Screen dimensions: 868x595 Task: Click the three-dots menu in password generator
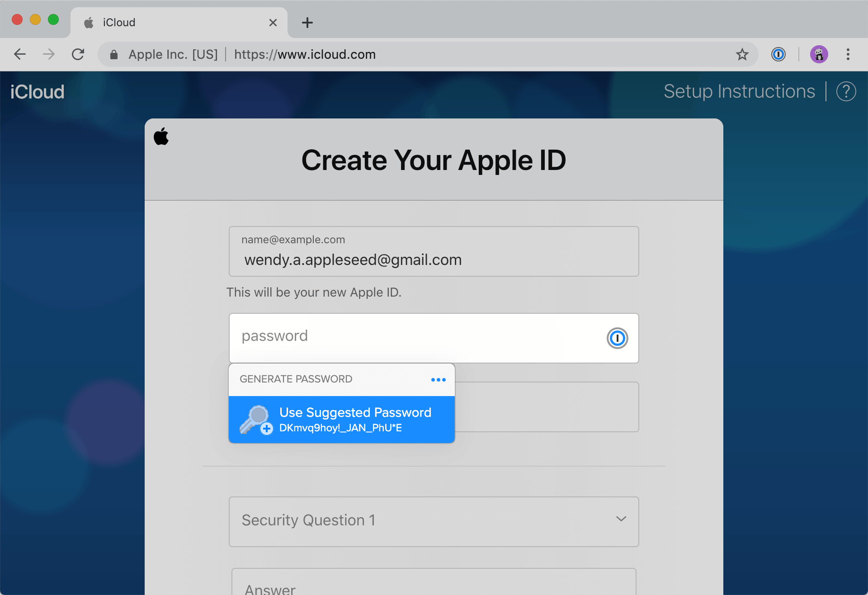[439, 379]
